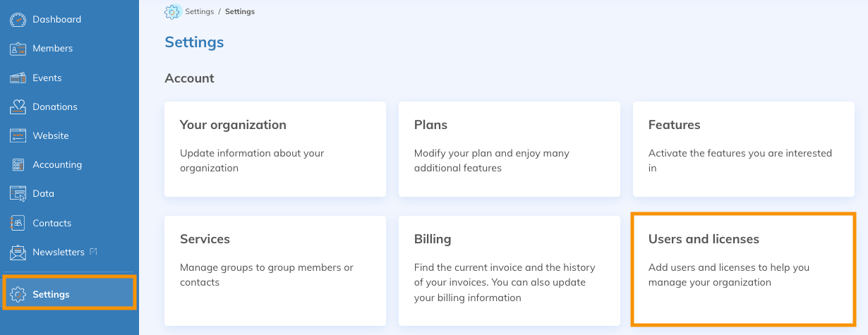Click the Settings gear icon in sidebar
Viewport: 868px width, 335px height.
[x=18, y=294]
